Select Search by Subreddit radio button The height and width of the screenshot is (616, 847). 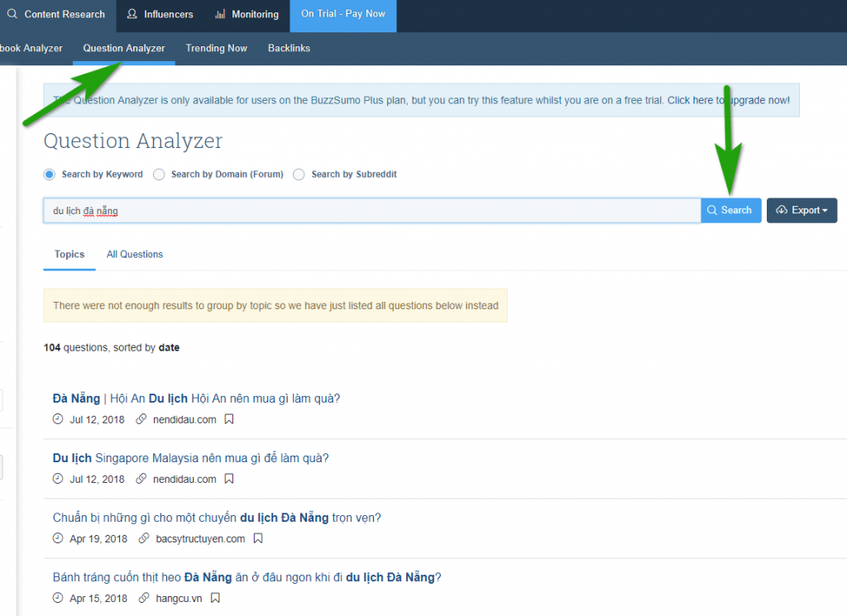(299, 174)
